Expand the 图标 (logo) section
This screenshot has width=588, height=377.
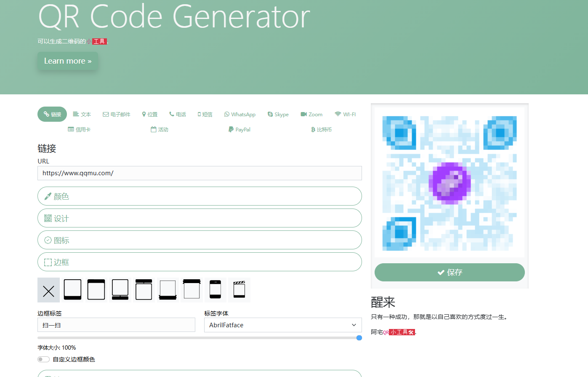pos(200,240)
